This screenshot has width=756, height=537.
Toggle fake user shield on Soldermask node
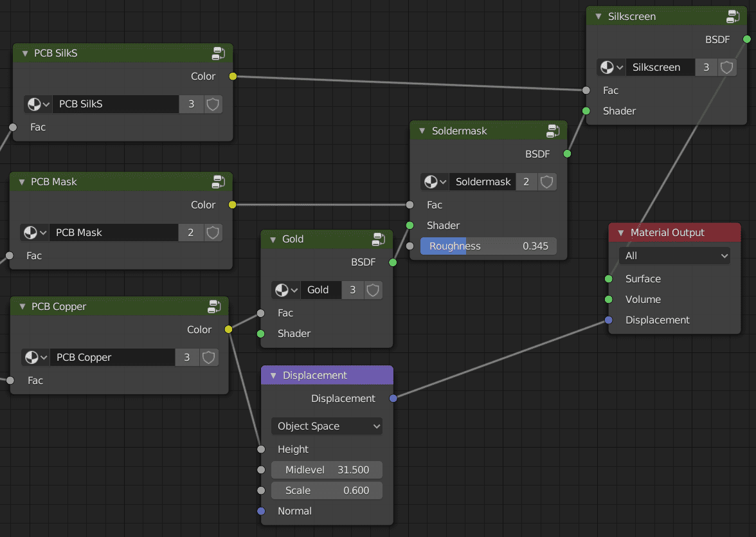point(546,182)
